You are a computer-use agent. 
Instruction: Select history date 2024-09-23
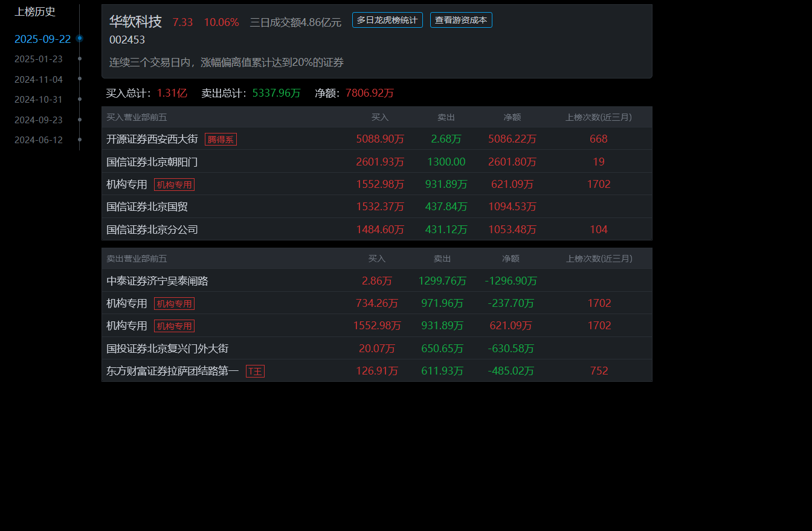click(39, 120)
